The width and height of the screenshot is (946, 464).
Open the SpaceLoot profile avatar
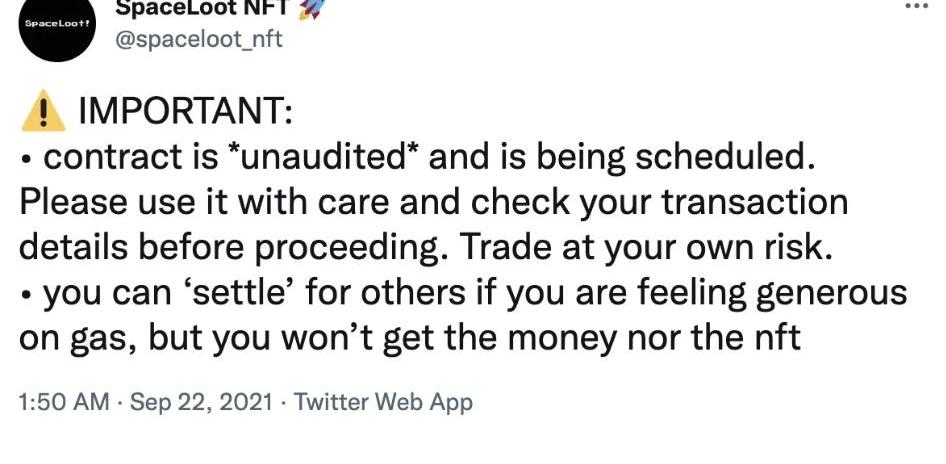tap(58, 26)
